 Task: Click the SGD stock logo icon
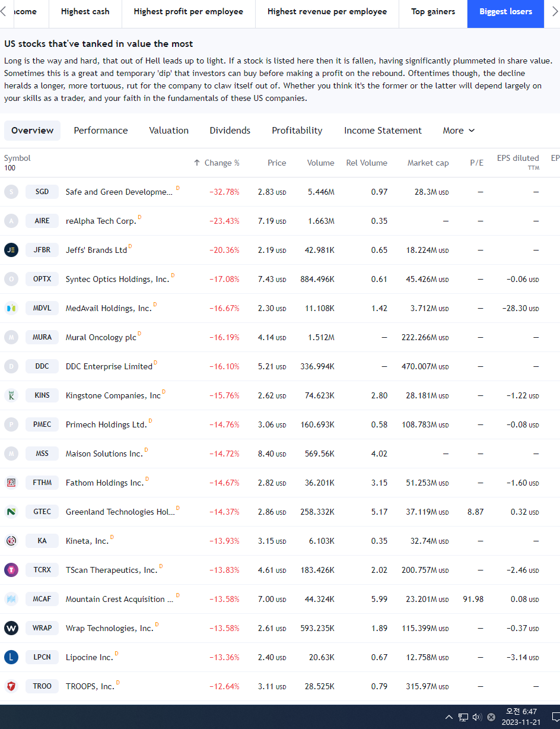point(11,192)
